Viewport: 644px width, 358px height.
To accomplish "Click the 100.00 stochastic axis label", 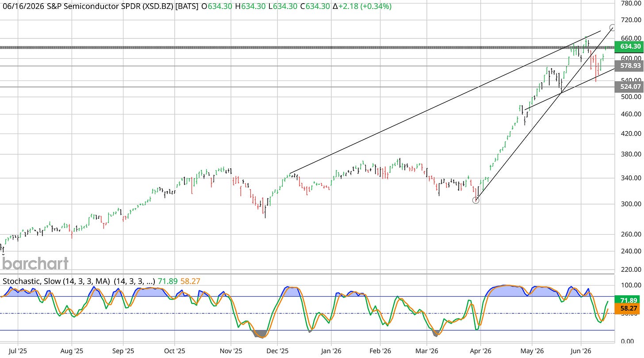I will point(632,285).
